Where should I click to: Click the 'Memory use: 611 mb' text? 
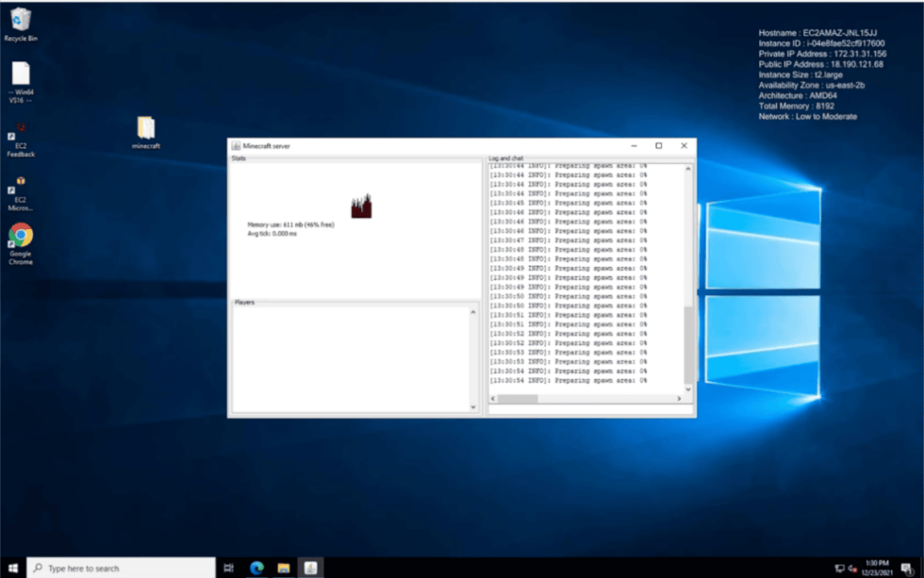[x=290, y=224]
